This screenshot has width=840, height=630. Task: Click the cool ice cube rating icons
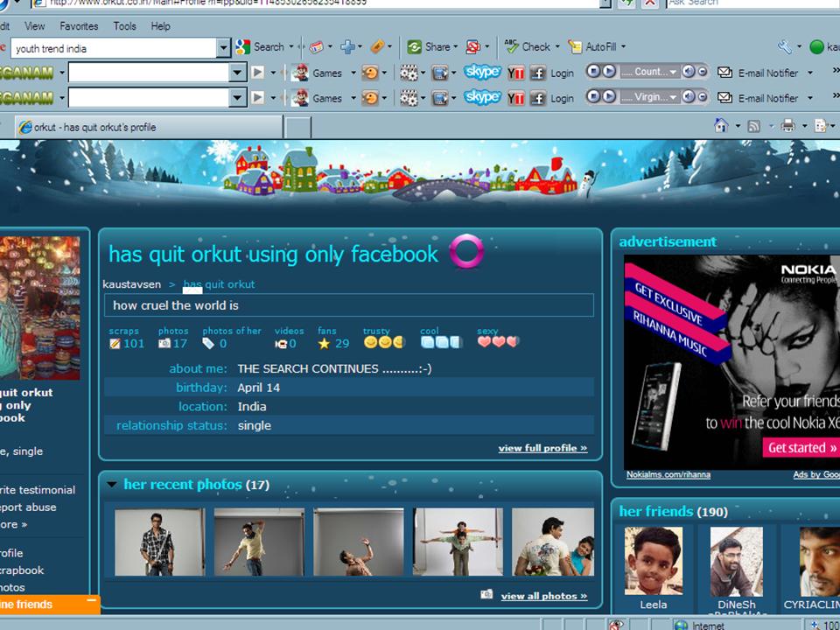pyautogui.click(x=441, y=342)
